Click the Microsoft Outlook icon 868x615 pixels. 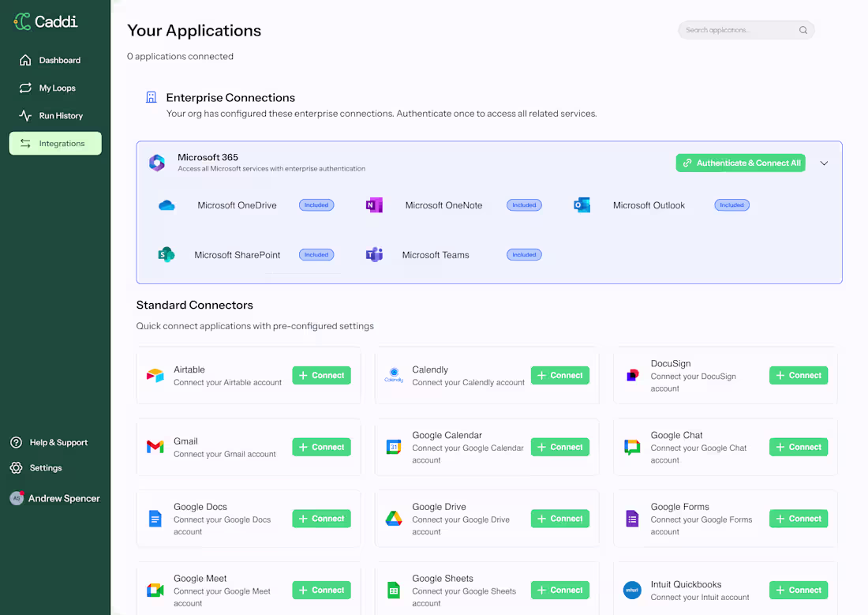click(582, 204)
